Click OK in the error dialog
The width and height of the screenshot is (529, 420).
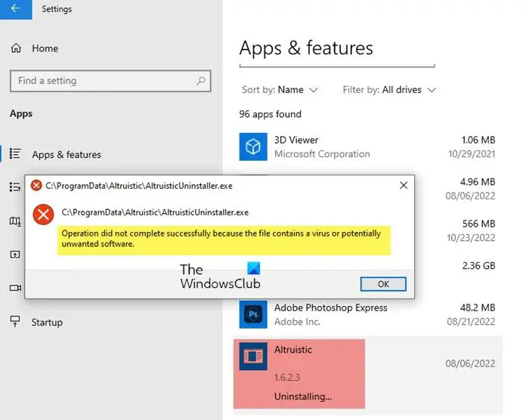(383, 284)
